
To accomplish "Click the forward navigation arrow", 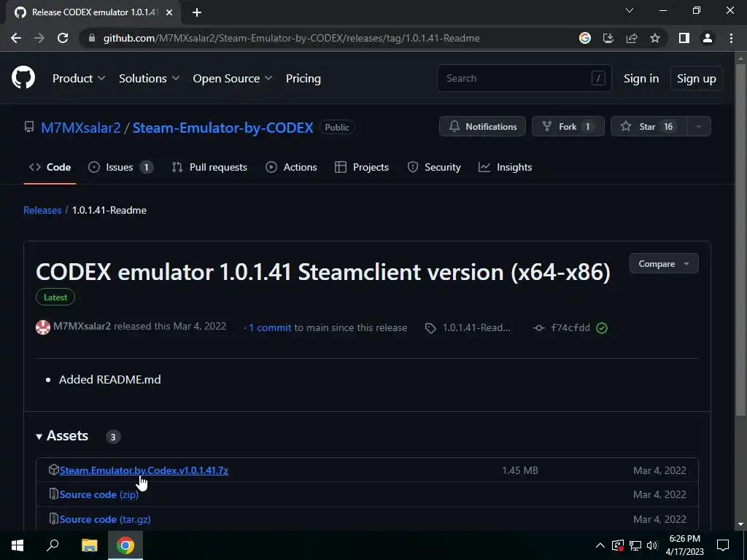I will click(x=39, y=38).
